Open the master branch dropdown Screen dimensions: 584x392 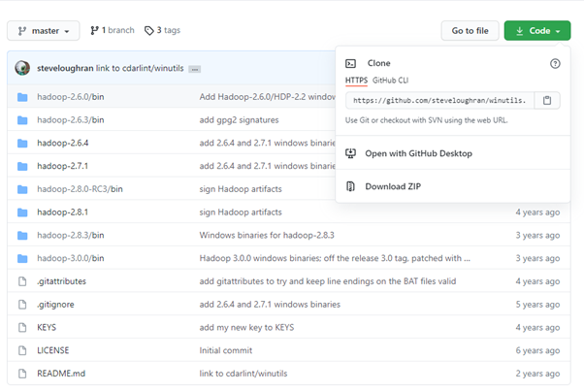click(44, 30)
